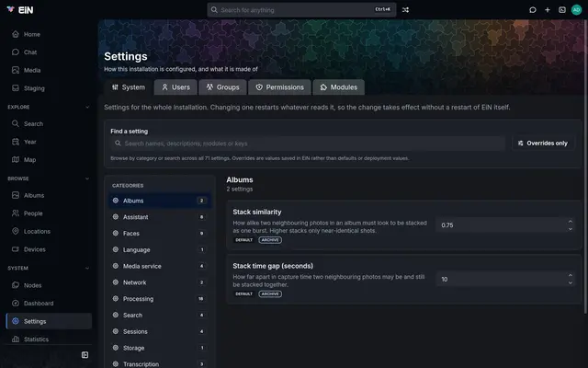Click ARCHIVE tag under Stack similarity

click(x=270, y=240)
